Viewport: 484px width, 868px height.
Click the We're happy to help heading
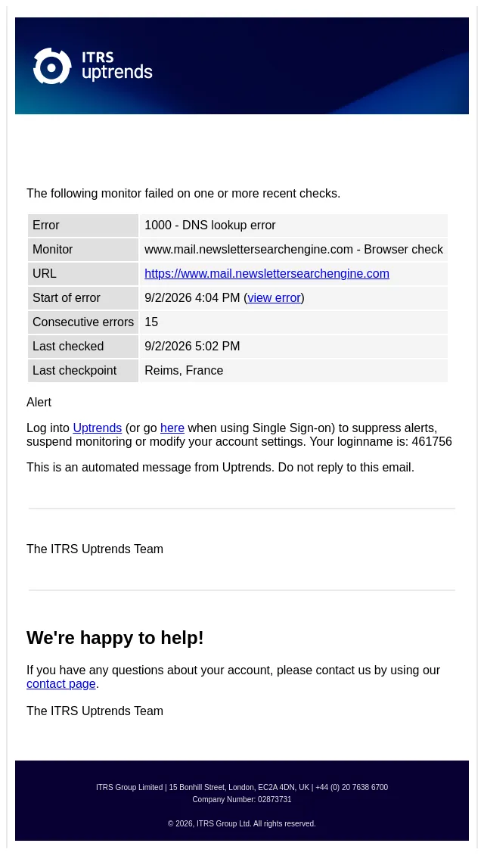[115, 638]
